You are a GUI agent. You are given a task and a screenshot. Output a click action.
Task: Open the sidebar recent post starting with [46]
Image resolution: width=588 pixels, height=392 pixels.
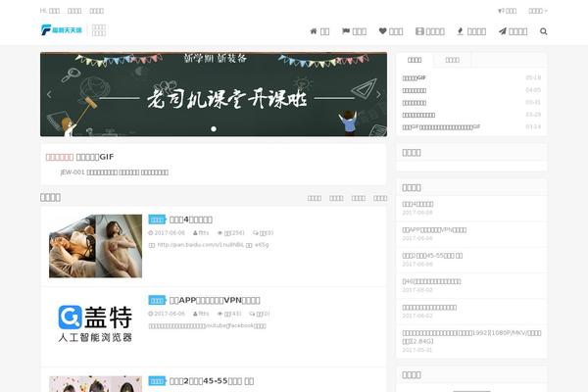coord(431,281)
